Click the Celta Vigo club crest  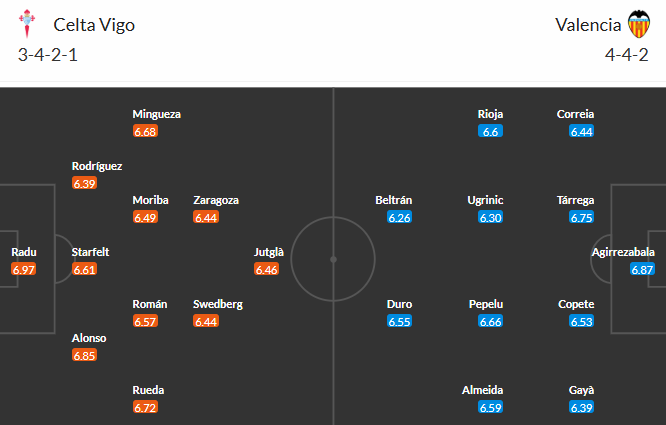click(x=30, y=25)
